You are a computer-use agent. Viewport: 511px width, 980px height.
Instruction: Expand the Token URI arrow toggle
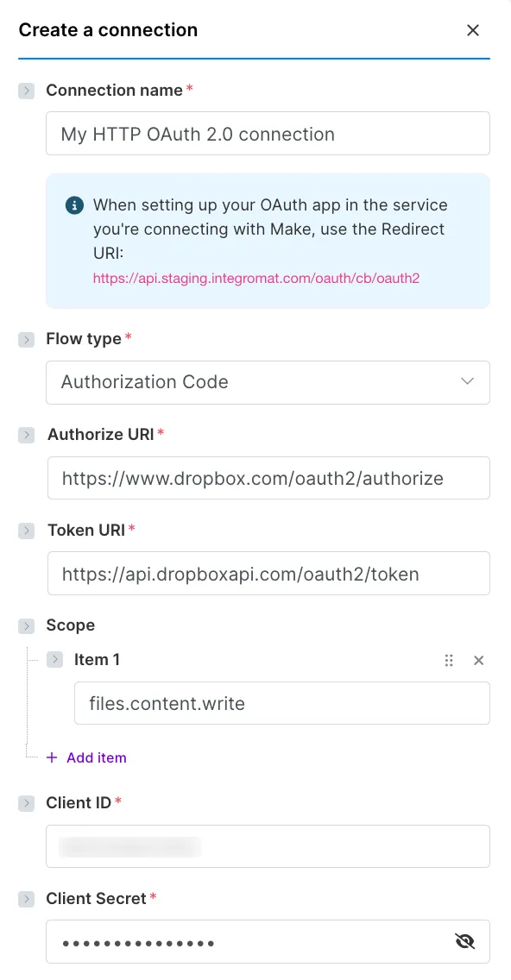(26, 531)
